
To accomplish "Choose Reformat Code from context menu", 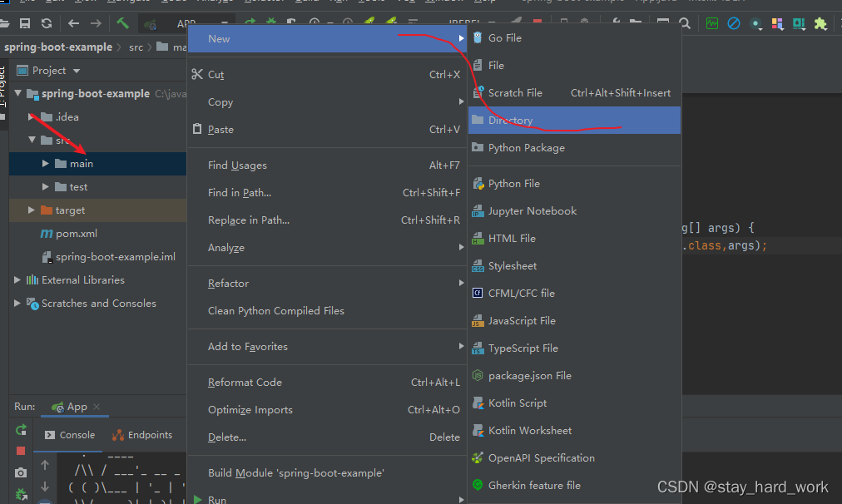I will click(327, 383).
